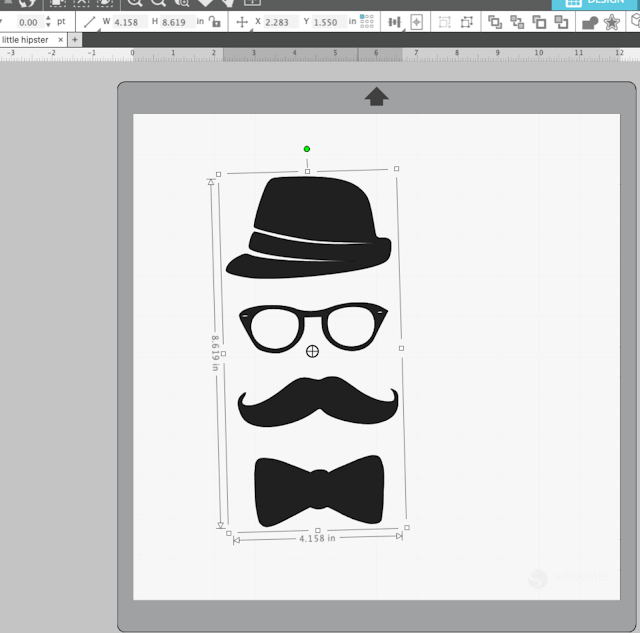Close the little hipster tab

(61, 40)
